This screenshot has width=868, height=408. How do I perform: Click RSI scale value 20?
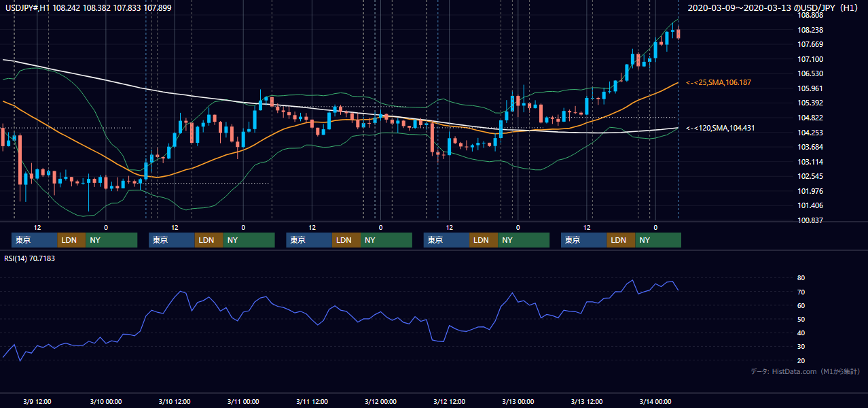(x=801, y=360)
